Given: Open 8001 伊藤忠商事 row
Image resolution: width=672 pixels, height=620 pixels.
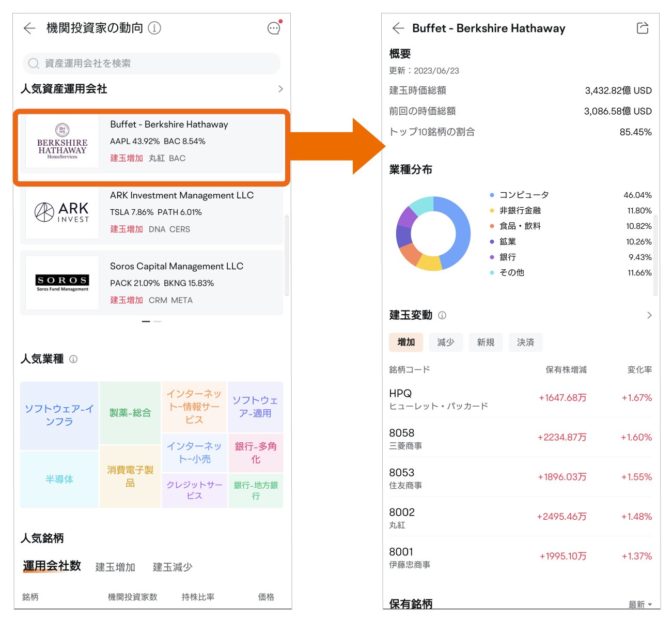Looking at the screenshot, I should click(x=521, y=557).
